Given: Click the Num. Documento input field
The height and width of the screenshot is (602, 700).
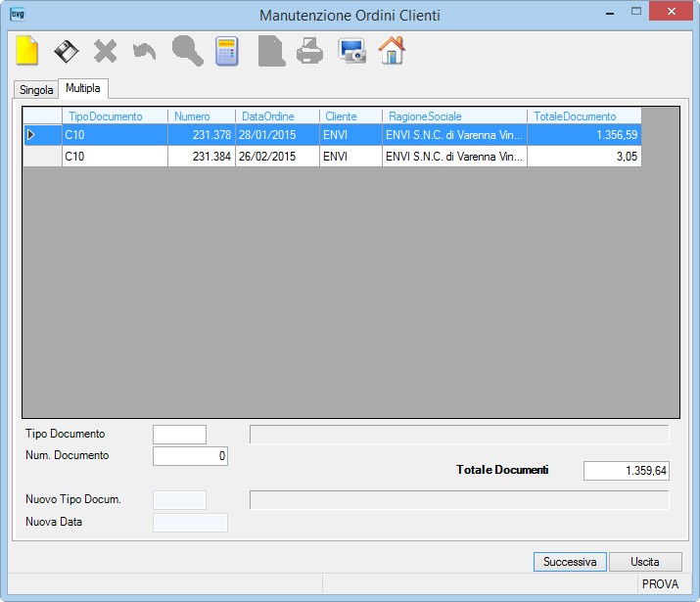Looking at the screenshot, I should coord(190,456).
